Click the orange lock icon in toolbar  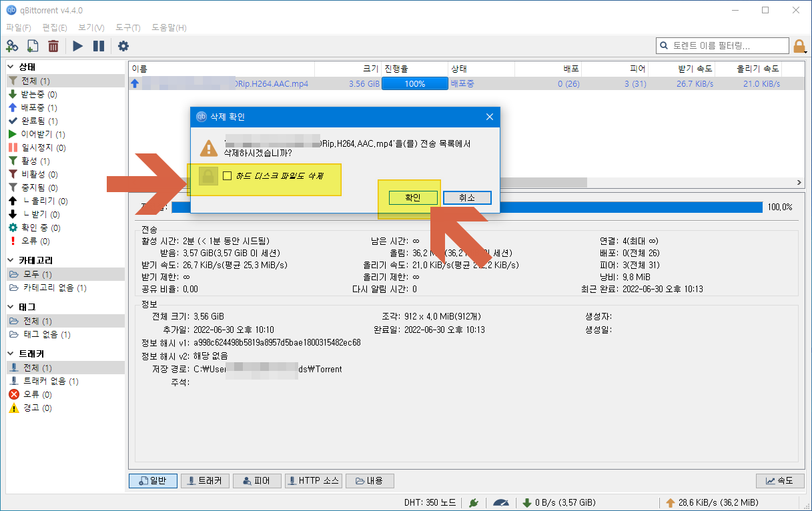point(799,46)
